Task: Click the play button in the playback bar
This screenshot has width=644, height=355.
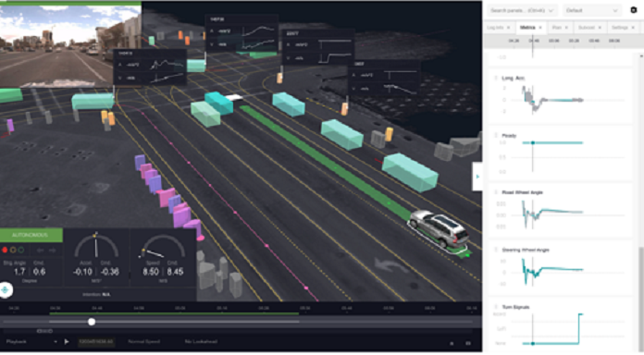Action: coord(67,341)
